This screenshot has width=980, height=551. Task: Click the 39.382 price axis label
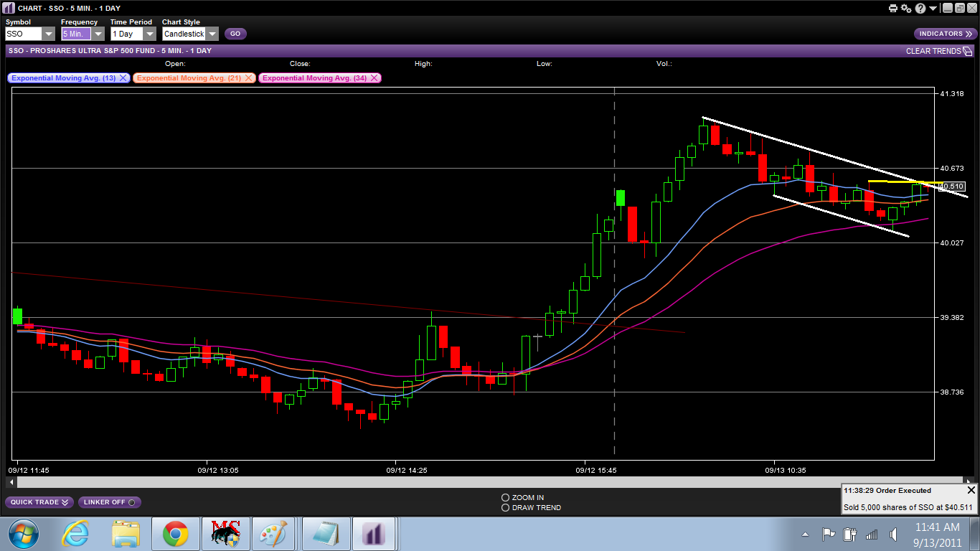pyautogui.click(x=952, y=318)
